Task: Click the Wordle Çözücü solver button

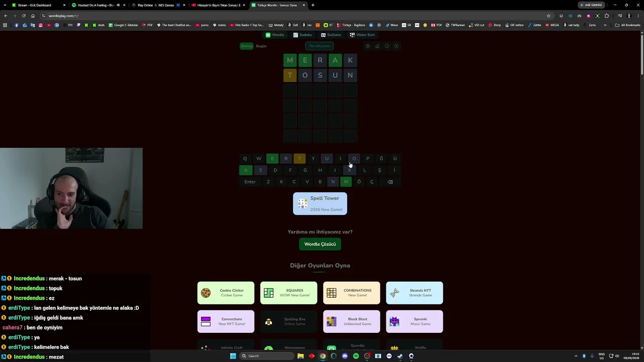Action: point(320,244)
